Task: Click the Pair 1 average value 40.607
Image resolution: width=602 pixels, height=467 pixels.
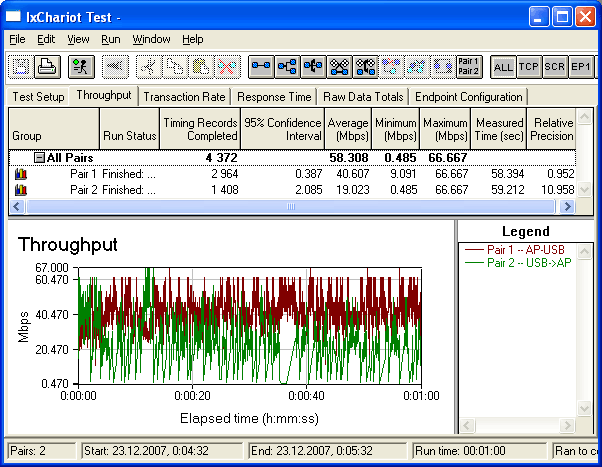Action: pos(352,174)
